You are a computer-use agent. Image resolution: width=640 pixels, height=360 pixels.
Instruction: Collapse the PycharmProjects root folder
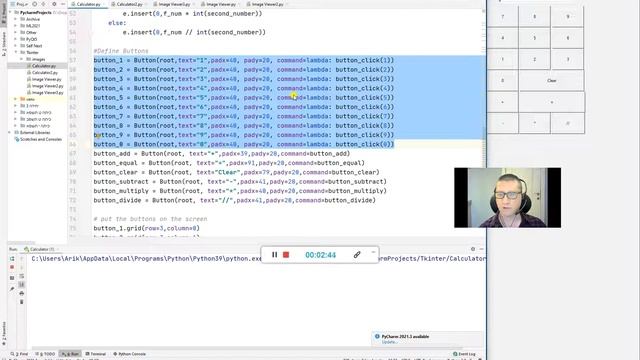tap(11, 12)
